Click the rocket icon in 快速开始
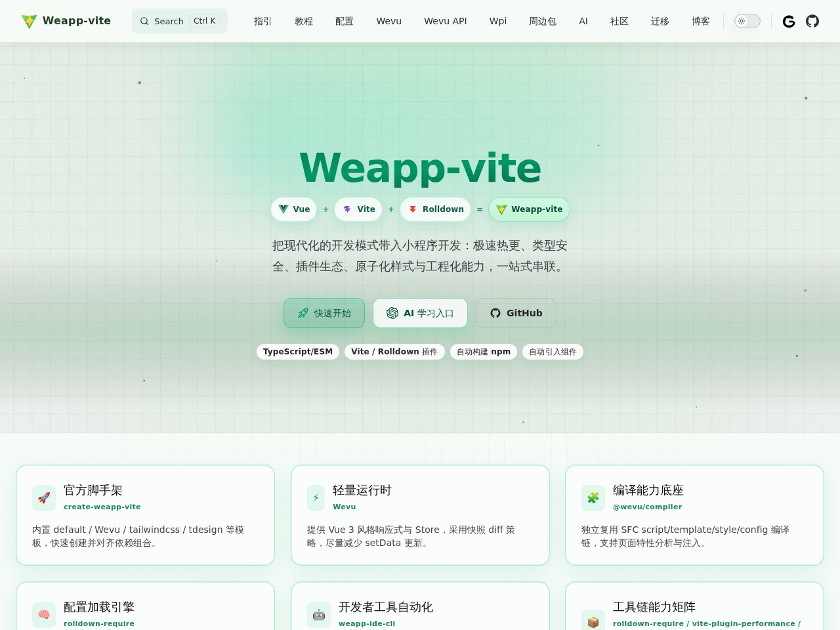 click(303, 313)
